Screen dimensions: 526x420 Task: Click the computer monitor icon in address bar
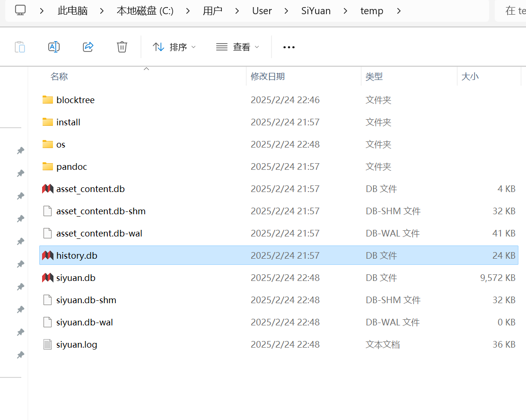click(20, 10)
